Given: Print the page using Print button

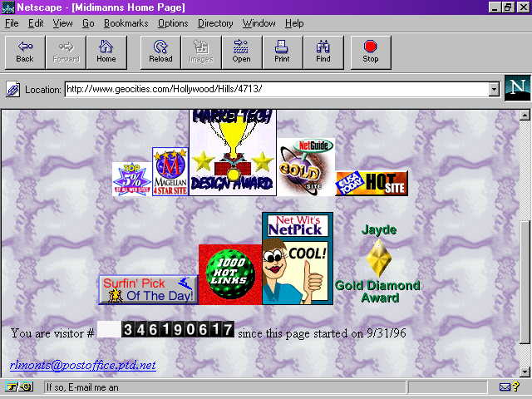Looking at the screenshot, I should [x=283, y=52].
